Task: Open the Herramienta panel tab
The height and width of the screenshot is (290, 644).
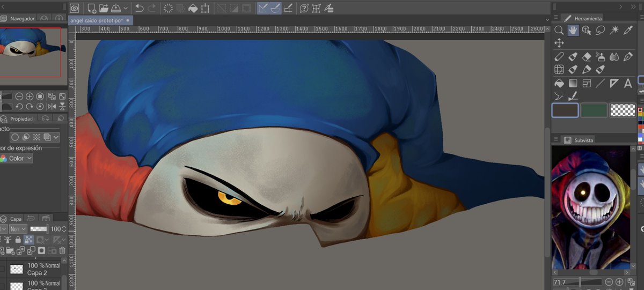Action: coord(583,19)
